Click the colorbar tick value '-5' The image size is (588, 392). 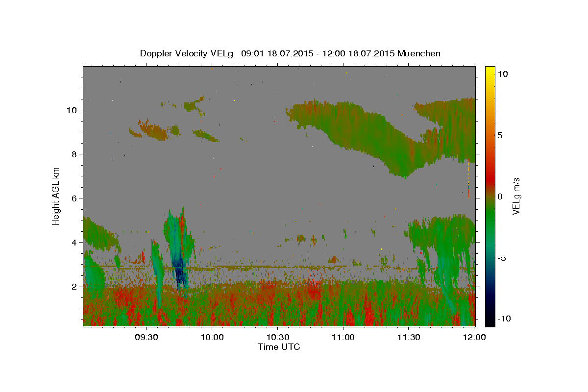point(502,258)
